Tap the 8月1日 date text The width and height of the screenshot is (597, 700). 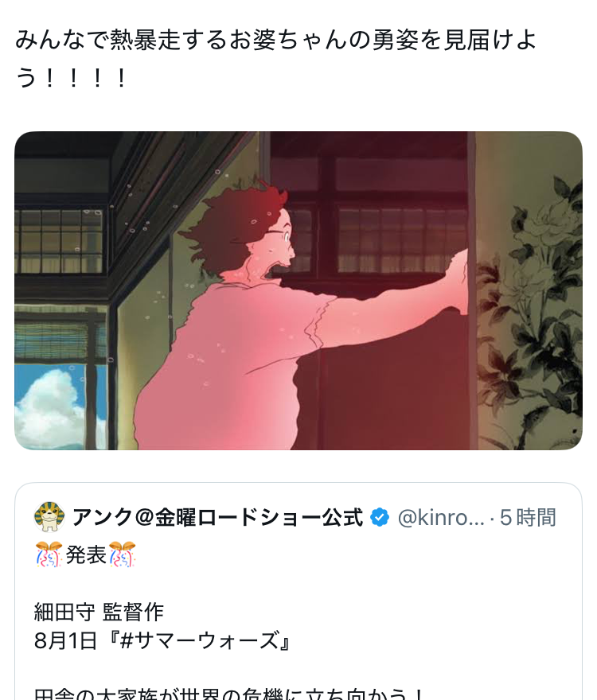click(65, 641)
